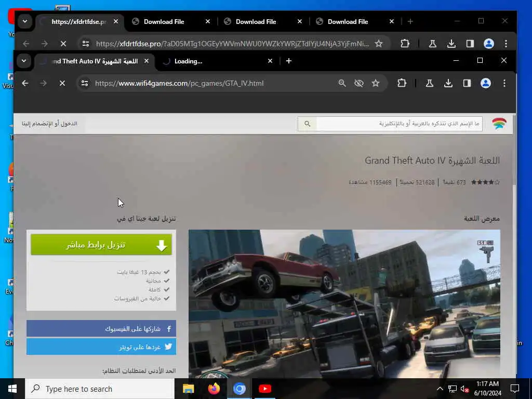Open YouTube app from taskbar
This screenshot has height=399, width=532.
(264, 389)
